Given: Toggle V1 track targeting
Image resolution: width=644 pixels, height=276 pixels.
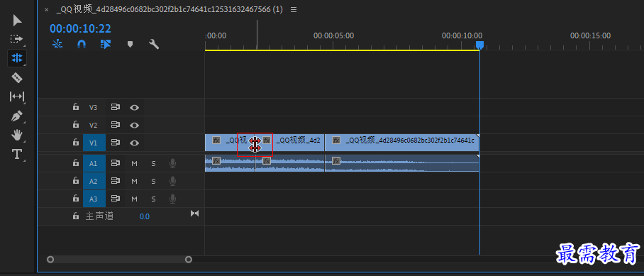Looking at the screenshot, I should (94, 143).
